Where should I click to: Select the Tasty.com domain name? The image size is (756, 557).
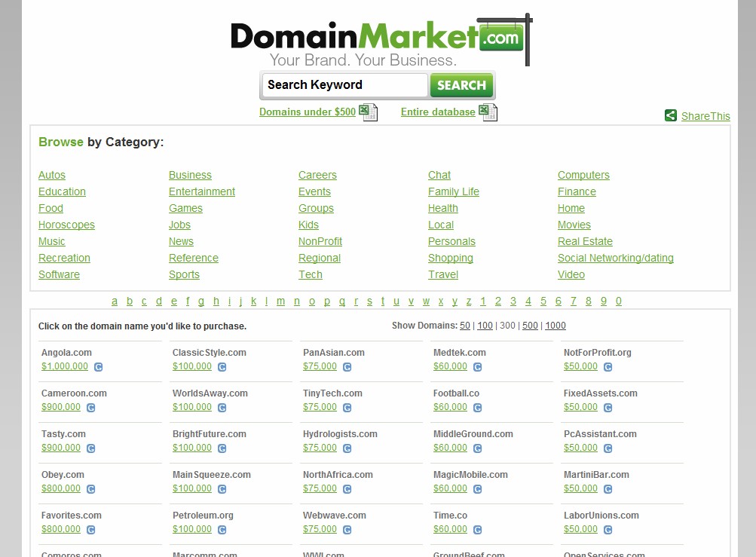click(x=63, y=434)
